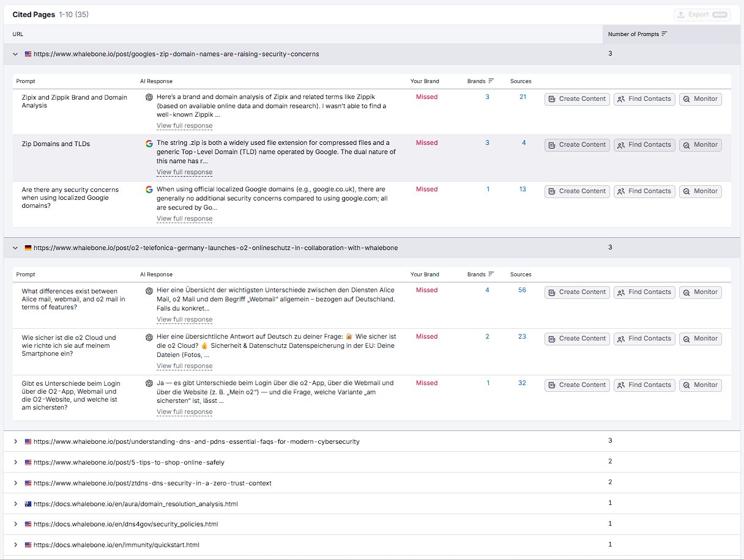Click German flag icon for o2-telefonica URL
This screenshot has width=744, height=560.
tap(28, 248)
